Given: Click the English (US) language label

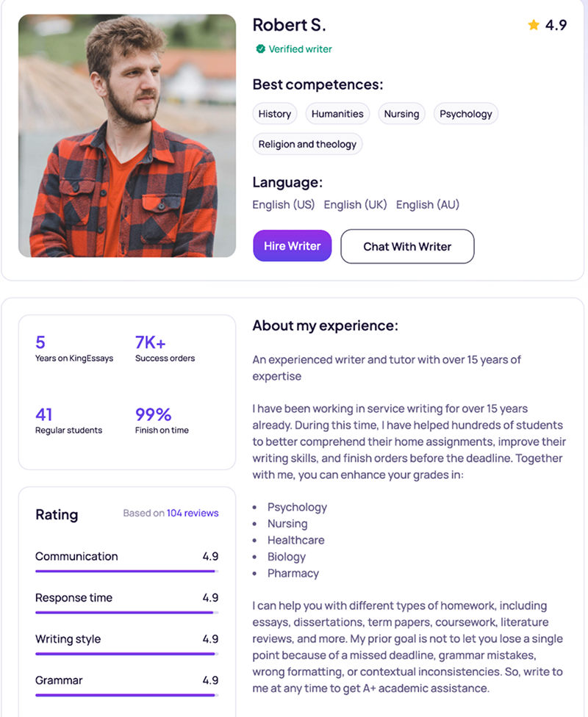Looking at the screenshot, I should (x=284, y=205).
